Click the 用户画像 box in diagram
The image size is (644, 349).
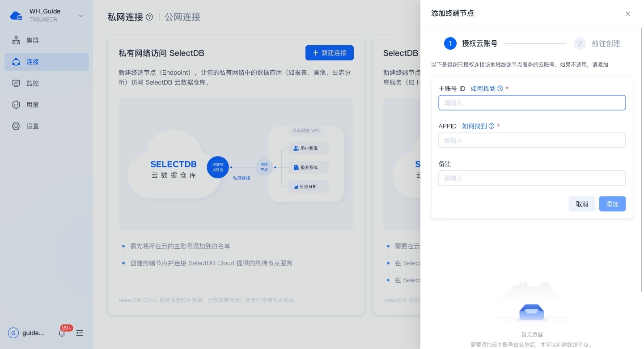309,148
